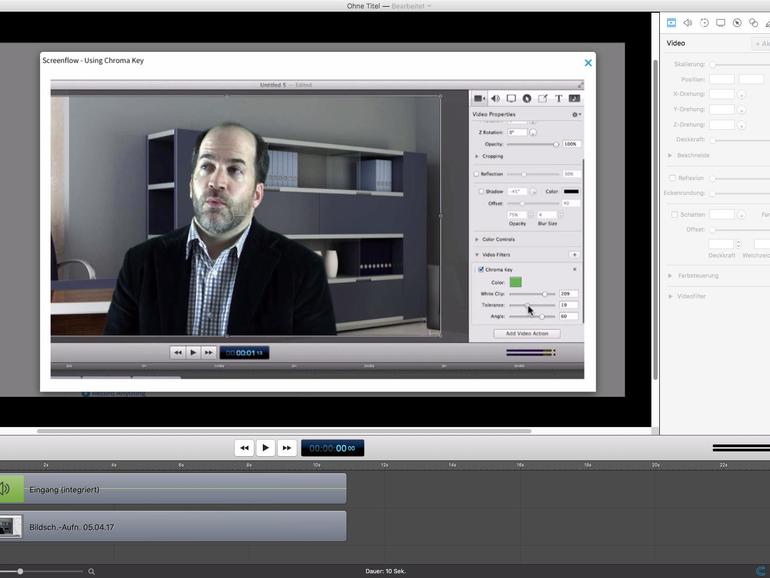Open the Bearbeitet title dropdown in the title bar
This screenshot has width=770, height=578.
tap(411, 6)
